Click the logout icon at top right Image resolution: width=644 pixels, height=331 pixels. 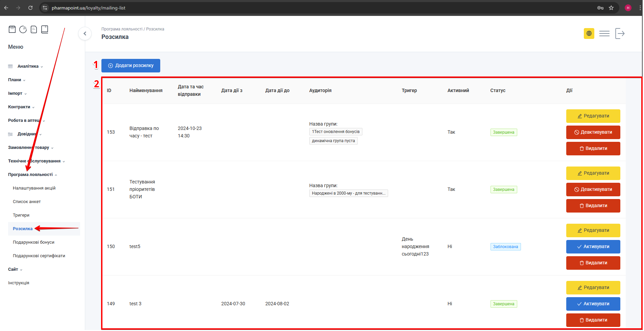pos(620,34)
